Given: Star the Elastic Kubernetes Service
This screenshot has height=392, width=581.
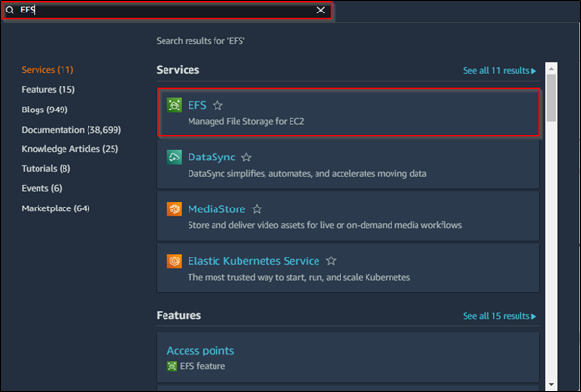Looking at the screenshot, I should 331,261.
